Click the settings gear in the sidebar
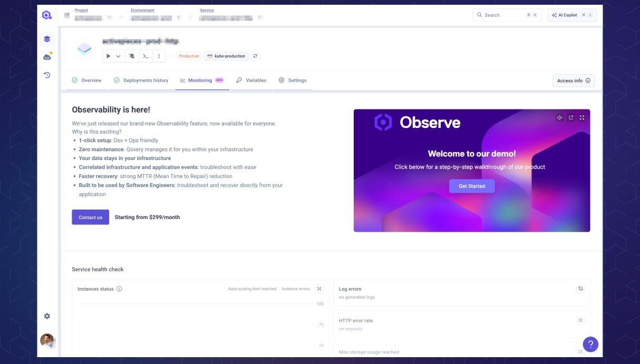Image resolution: width=640 pixels, height=364 pixels. pos(47,316)
